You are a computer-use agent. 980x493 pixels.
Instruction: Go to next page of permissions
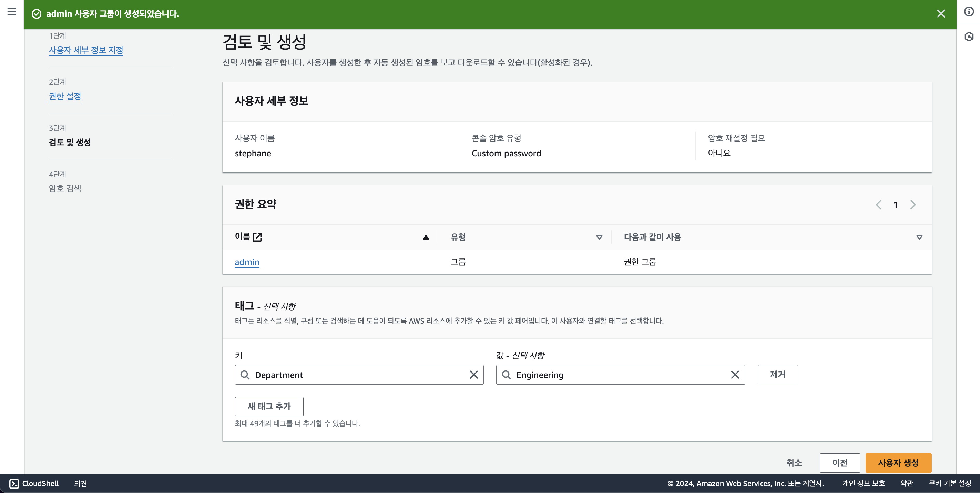pos(913,205)
